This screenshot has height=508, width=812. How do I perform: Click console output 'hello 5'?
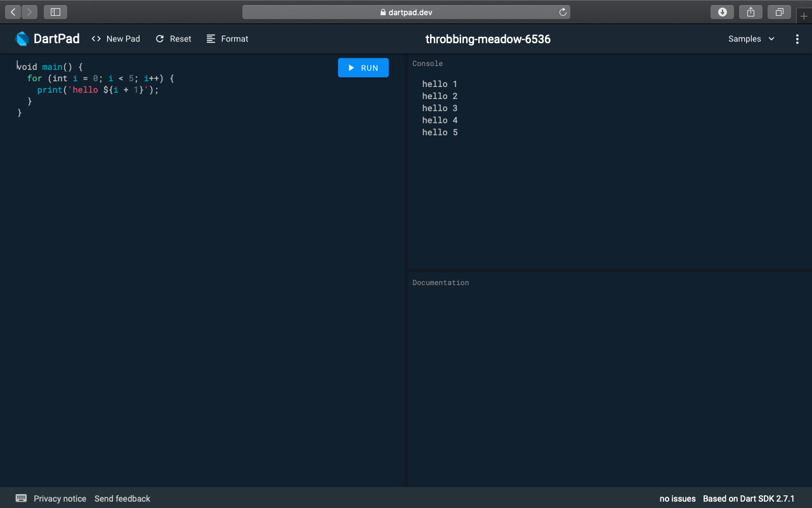[440, 132]
